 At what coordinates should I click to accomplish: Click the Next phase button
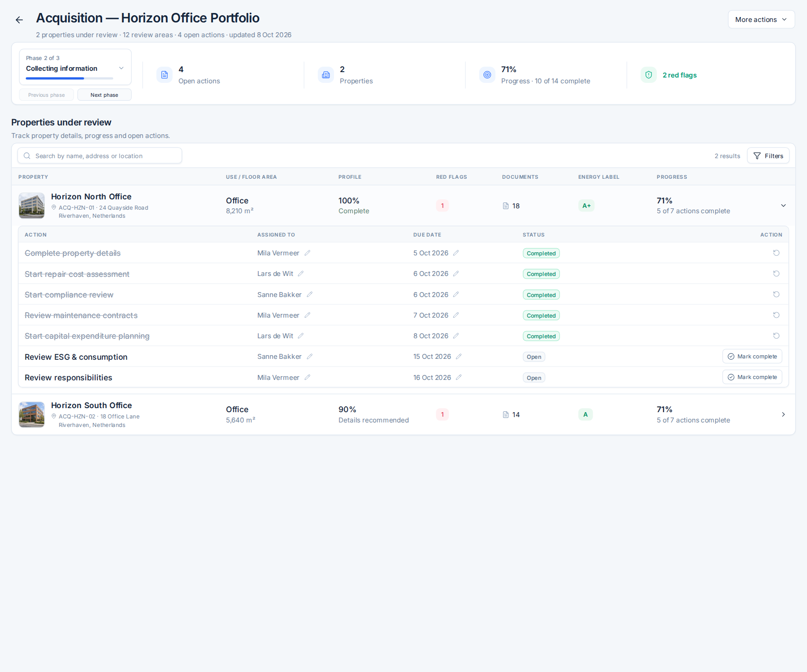click(x=104, y=95)
